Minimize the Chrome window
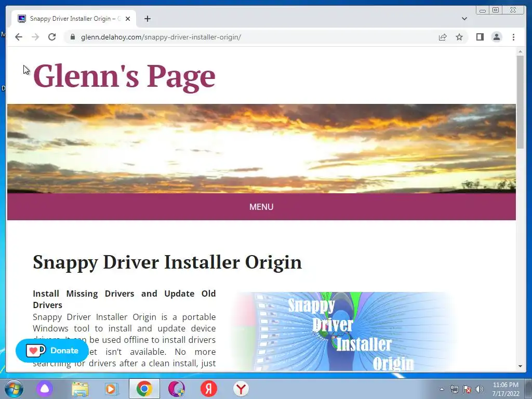The height and width of the screenshot is (399, 532). (483, 10)
